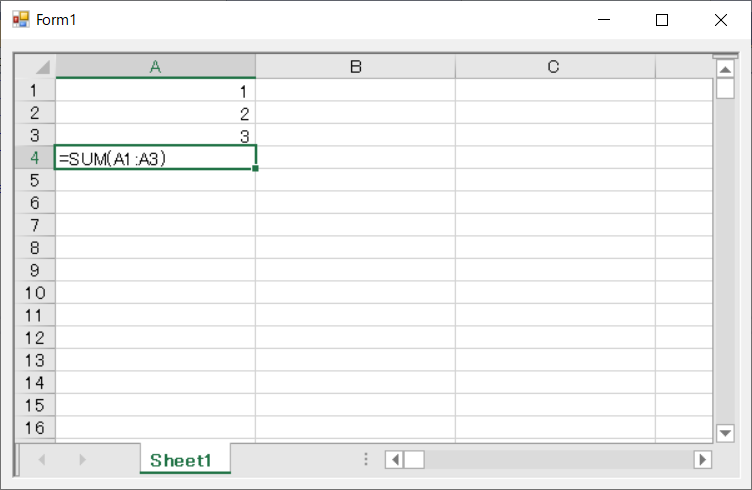The image size is (752, 490).
Task: Select column A header
Action: click(155, 67)
